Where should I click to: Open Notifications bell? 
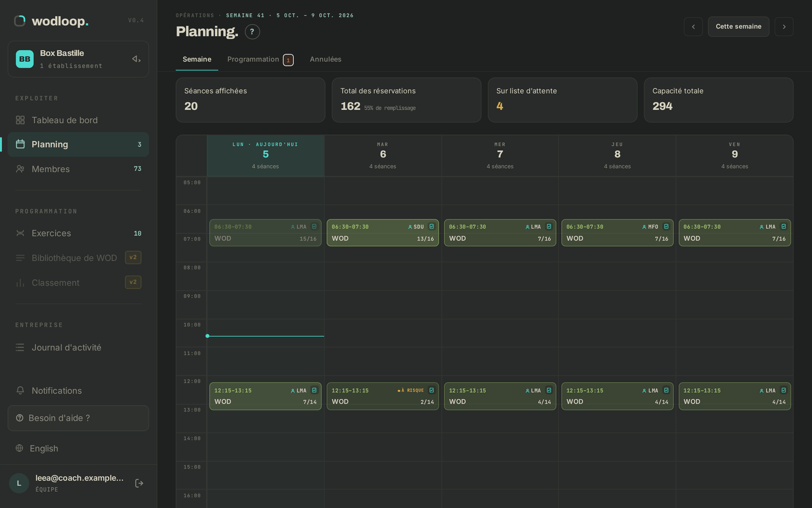(x=78, y=391)
